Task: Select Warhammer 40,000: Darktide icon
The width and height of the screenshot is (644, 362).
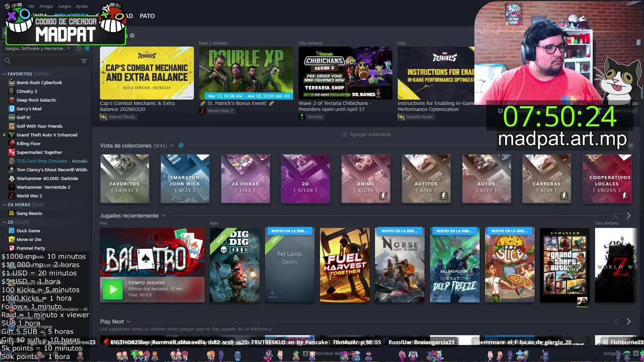Action: coord(12,178)
